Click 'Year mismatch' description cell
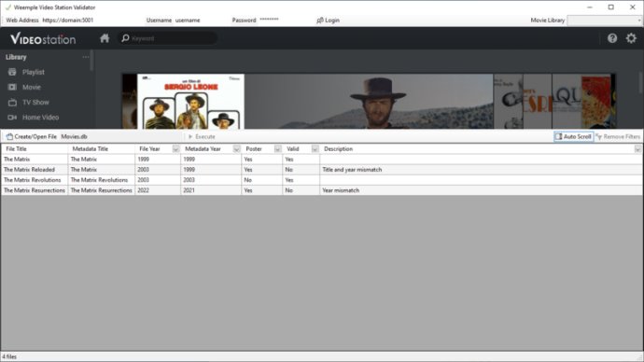The image size is (644, 362). coord(481,190)
